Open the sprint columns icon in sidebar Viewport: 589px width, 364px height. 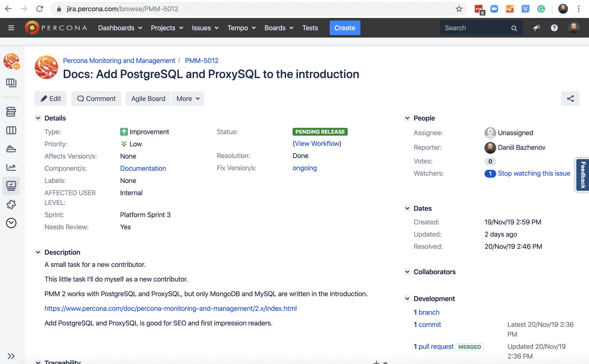(x=11, y=130)
